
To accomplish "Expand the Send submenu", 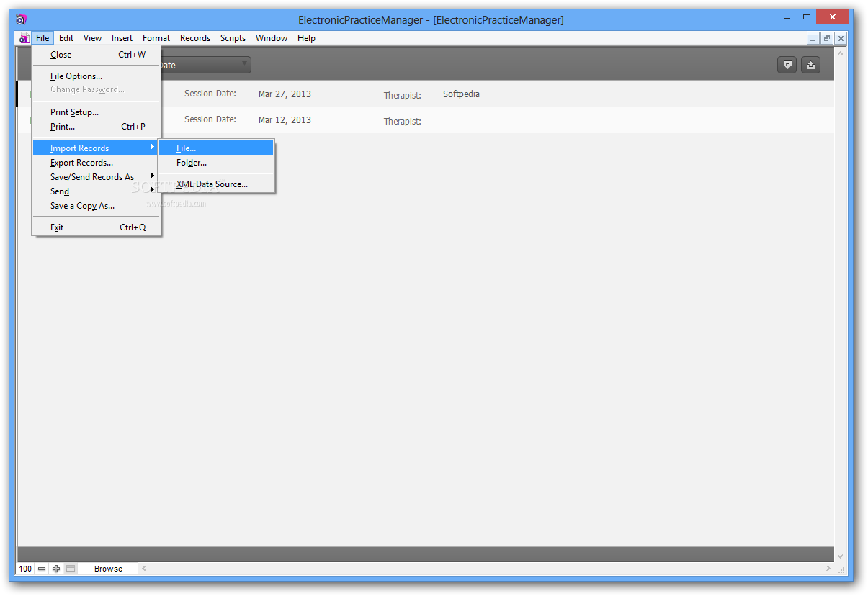I will (95, 191).
